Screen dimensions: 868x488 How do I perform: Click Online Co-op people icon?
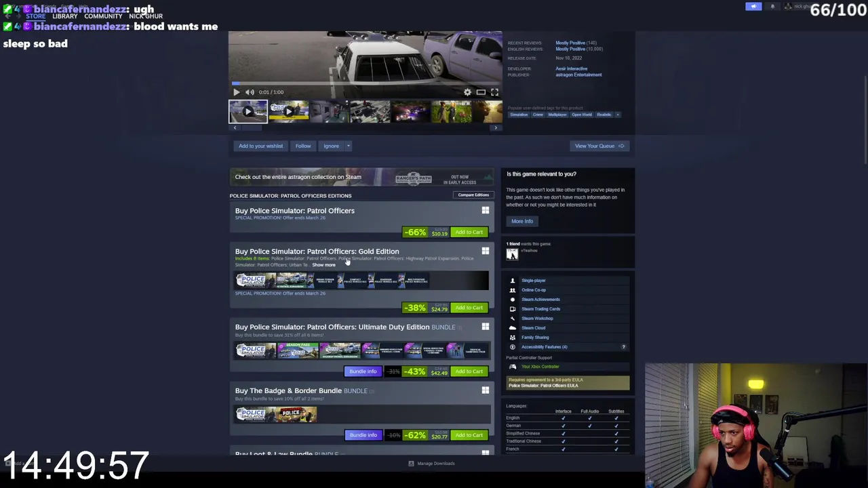(x=513, y=290)
